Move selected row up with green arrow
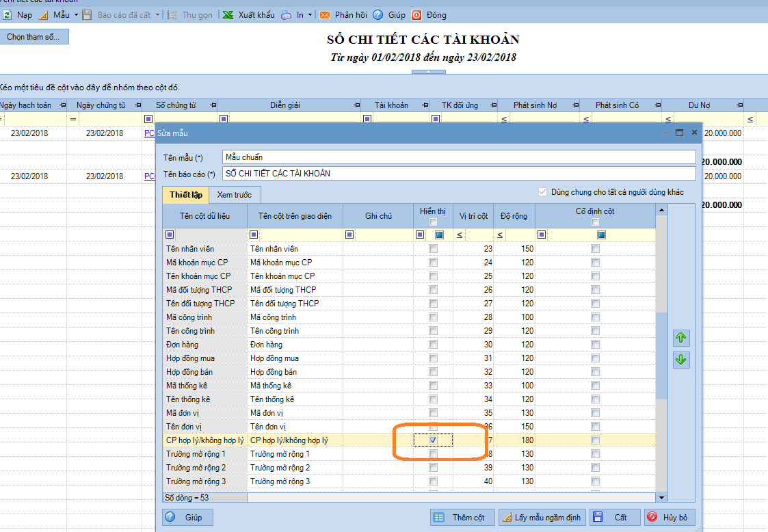 point(680,338)
